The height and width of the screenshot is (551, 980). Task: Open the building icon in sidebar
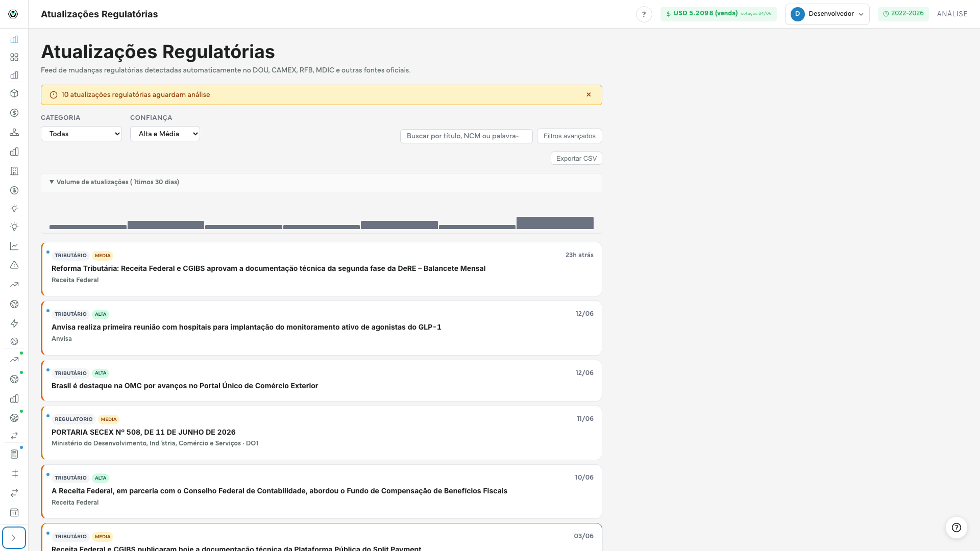click(x=14, y=171)
